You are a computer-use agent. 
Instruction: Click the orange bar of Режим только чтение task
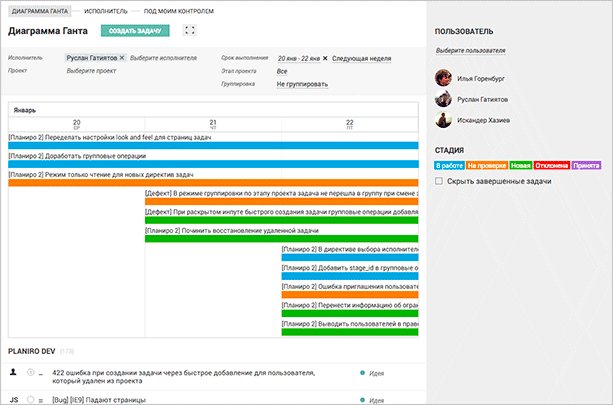(x=213, y=183)
